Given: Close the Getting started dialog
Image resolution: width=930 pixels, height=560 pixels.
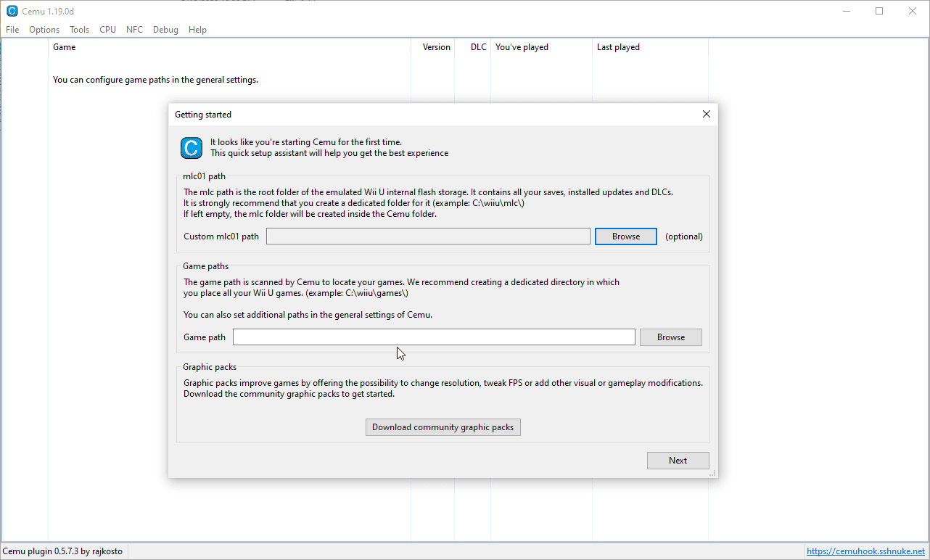Looking at the screenshot, I should [707, 114].
